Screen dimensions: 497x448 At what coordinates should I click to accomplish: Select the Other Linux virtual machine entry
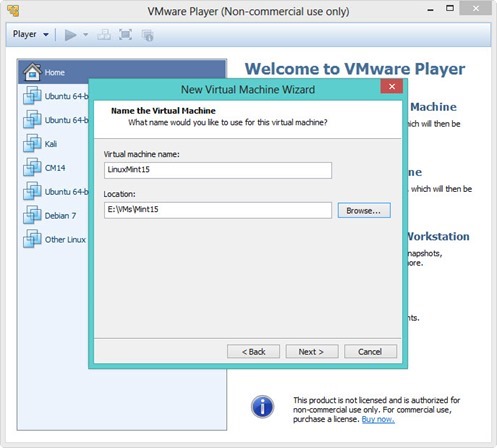(53, 240)
